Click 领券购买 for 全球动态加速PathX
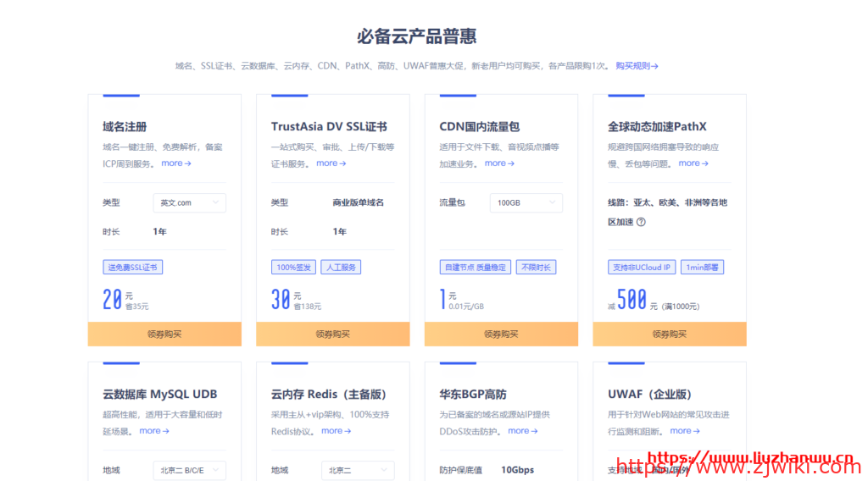The height and width of the screenshot is (481, 868). point(670,334)
